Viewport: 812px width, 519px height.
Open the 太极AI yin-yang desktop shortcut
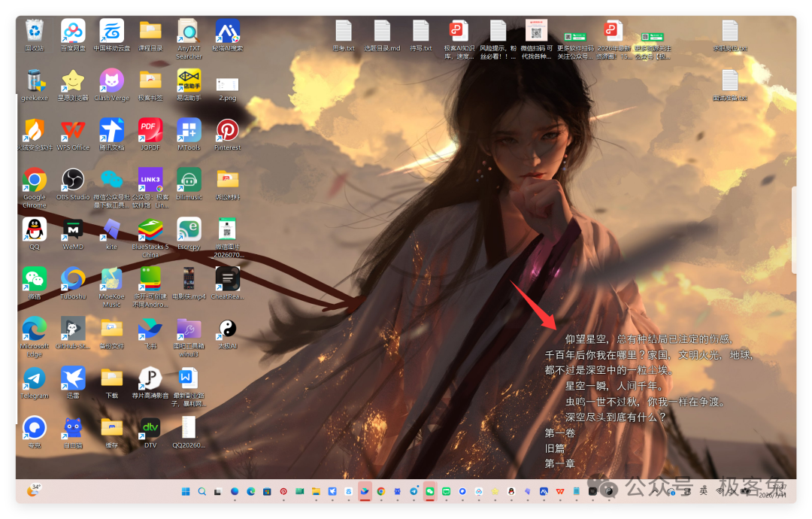click(227, 333)
